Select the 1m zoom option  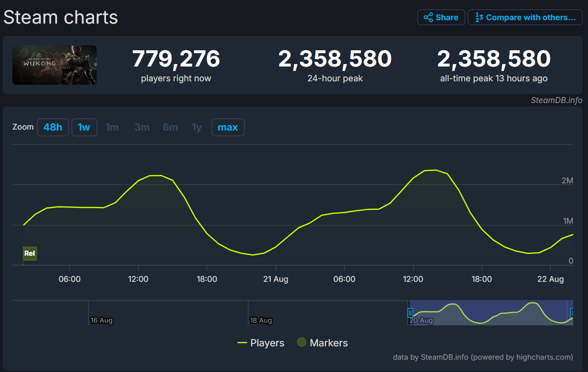pos(112,128)
